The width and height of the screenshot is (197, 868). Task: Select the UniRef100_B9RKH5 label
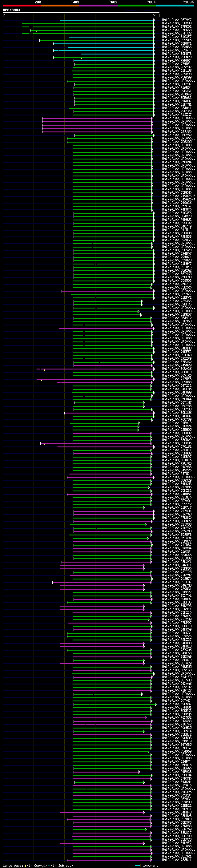(177, 443)
